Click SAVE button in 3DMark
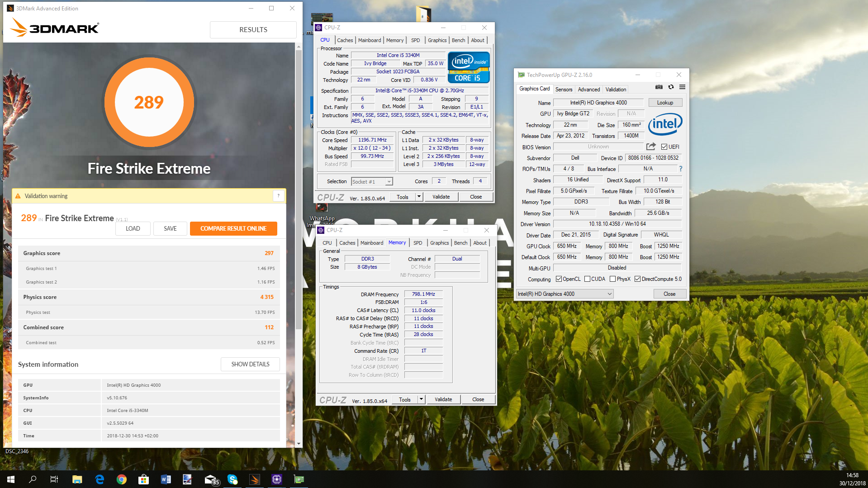The width and height of the screenshot is (868, 488). coord(170,228)
